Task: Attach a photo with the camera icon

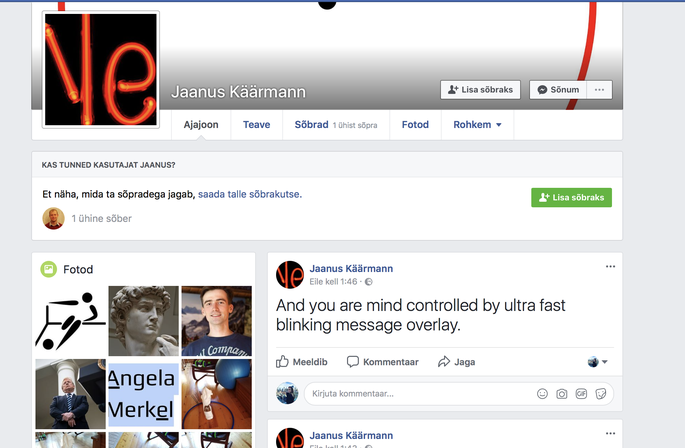Action: 562,394
